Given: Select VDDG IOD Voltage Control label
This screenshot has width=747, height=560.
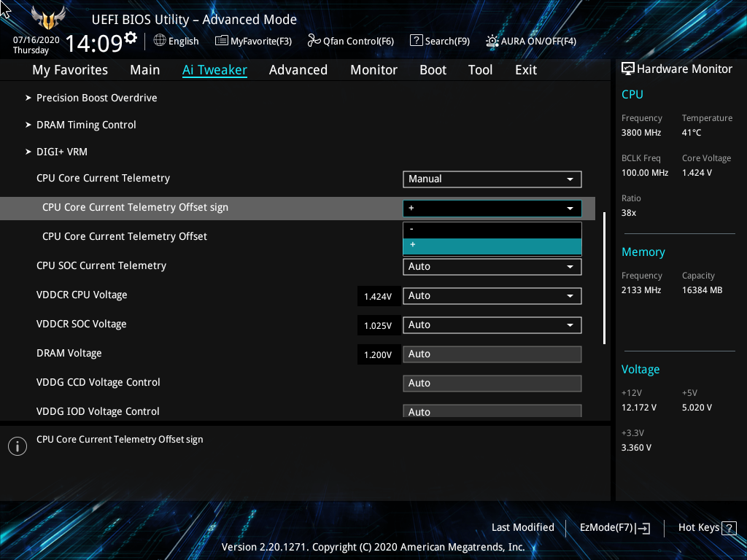Looking at the screenshot, I should [98, 411].
